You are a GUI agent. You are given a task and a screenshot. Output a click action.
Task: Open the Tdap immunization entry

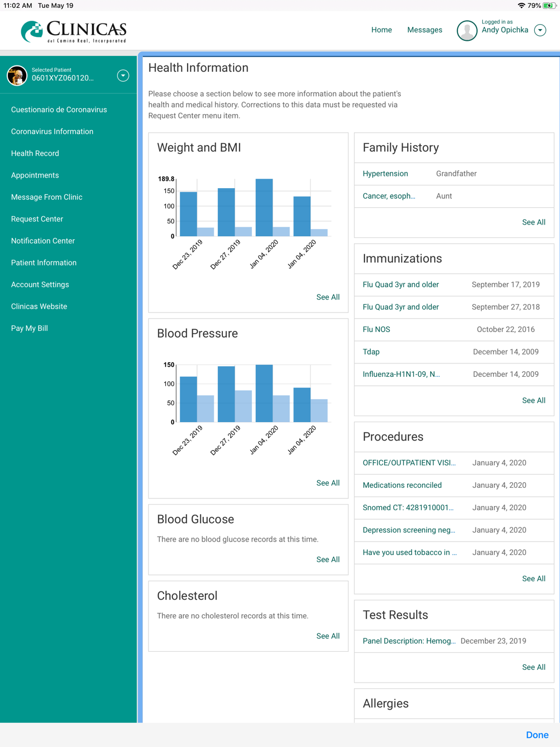pyautogui.click(x=371, y=352)
